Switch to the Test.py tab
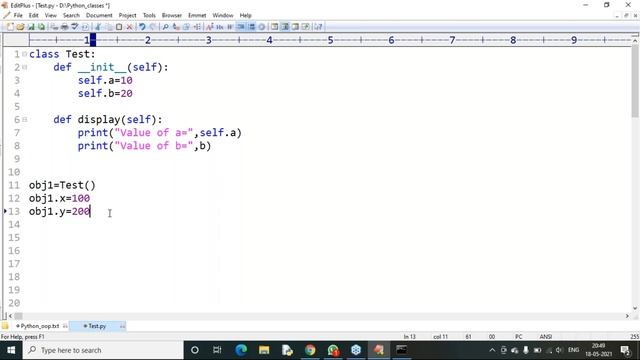 (x=97, y=326)
